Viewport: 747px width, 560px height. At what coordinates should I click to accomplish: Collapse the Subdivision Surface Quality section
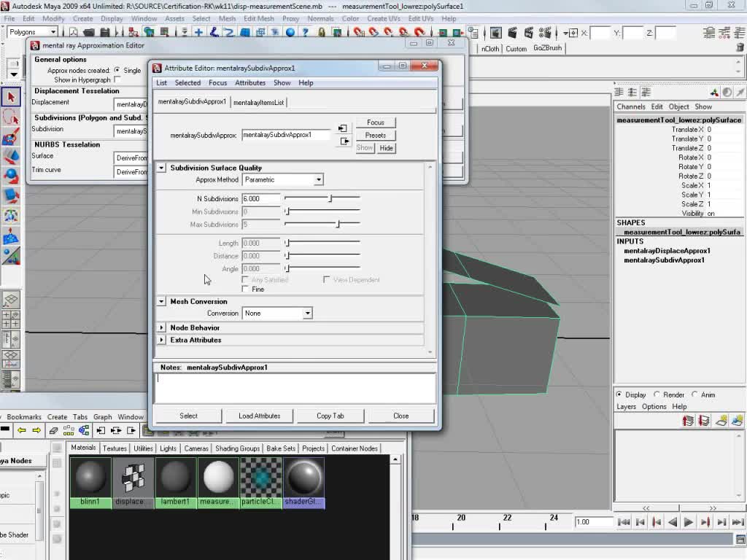pyautogui.click(x=161, y=168)
